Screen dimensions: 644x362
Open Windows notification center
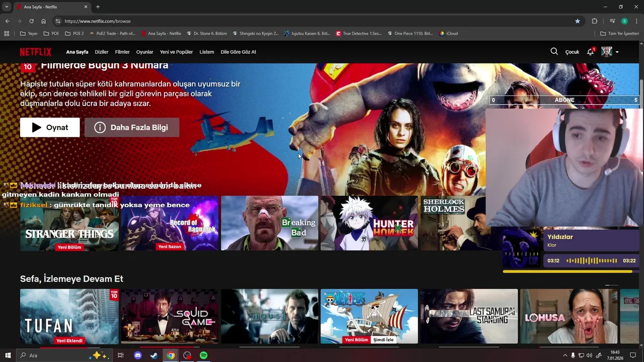633,355
